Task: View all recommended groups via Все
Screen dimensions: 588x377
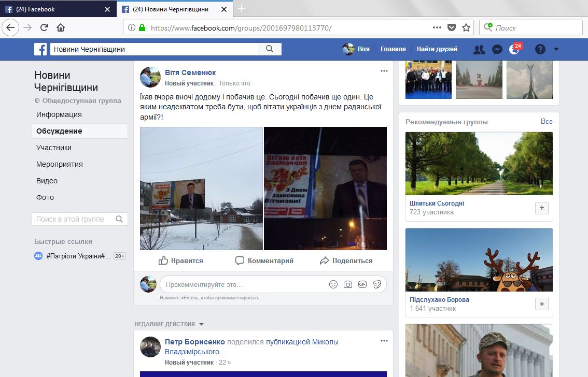Action: pyautogui.click(x=547, y=121)
